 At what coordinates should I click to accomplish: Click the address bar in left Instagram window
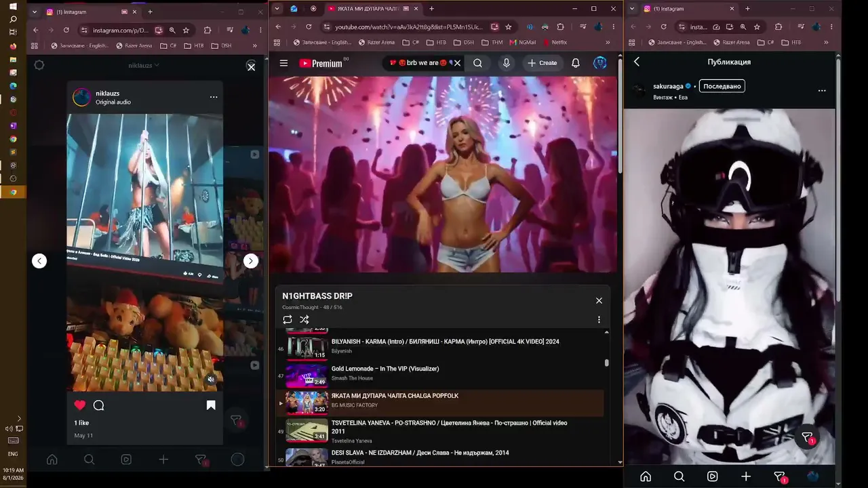pos(121,30)
